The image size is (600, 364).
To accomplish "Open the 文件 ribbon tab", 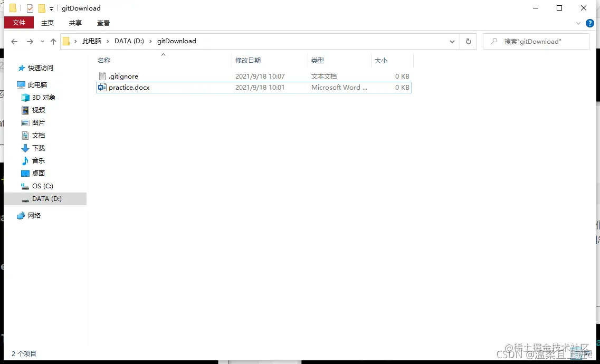I will (x=19, y=23).
